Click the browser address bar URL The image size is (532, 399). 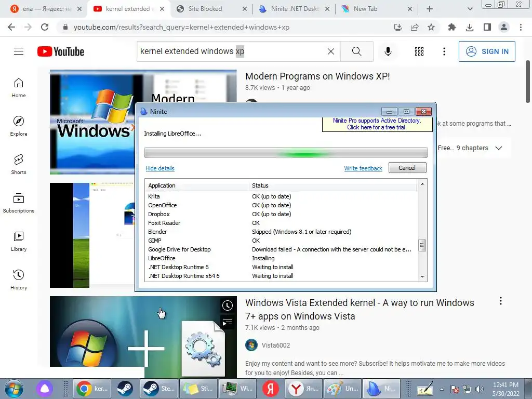[181, 27]
